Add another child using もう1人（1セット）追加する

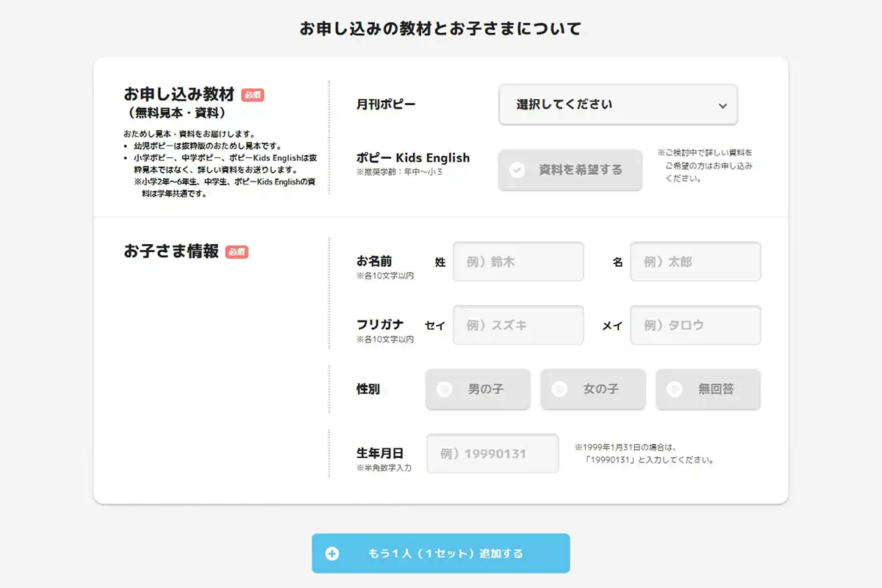click(x=441, y=554)
